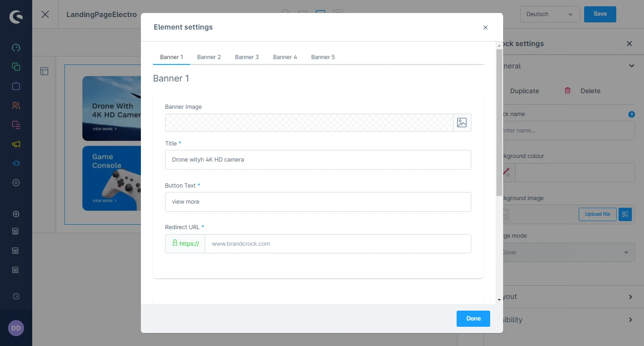This screenshot has width=644, height=346.
Task: Switch to the Banner 2 tab
Action: pyautogui.click(x=209, y=57)
